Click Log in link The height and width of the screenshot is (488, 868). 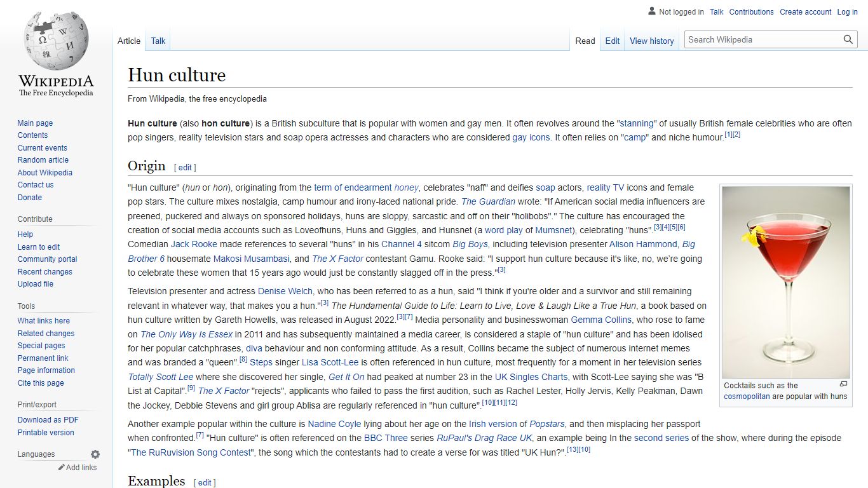point(847,12)
